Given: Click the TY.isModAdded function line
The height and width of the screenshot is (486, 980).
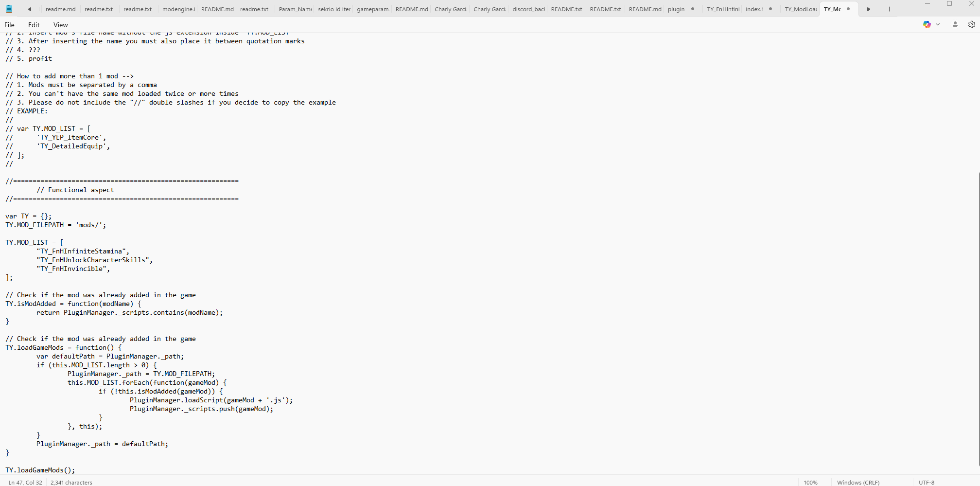Looking at the screenshot, I should [x=73, y=304].
